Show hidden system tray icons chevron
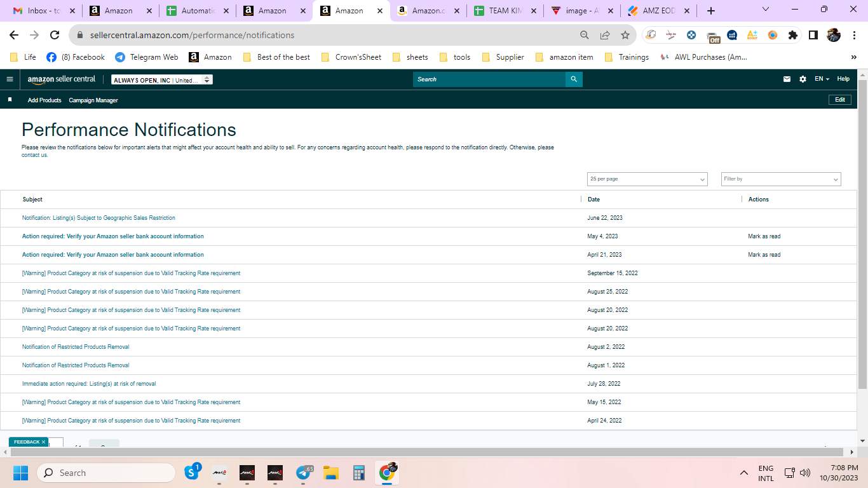 click(x=743, y=473)
